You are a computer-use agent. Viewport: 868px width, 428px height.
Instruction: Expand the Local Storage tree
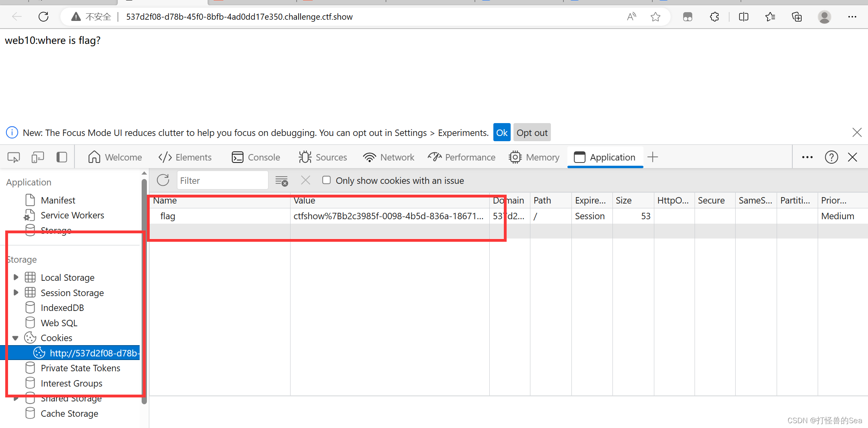pos(15,277)
